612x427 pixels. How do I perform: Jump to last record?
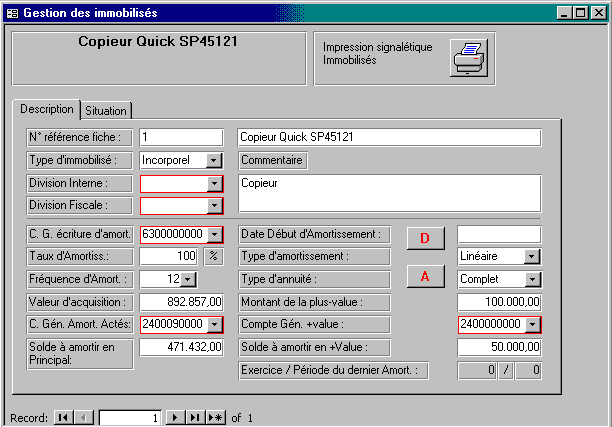click(x=195, y=418)
